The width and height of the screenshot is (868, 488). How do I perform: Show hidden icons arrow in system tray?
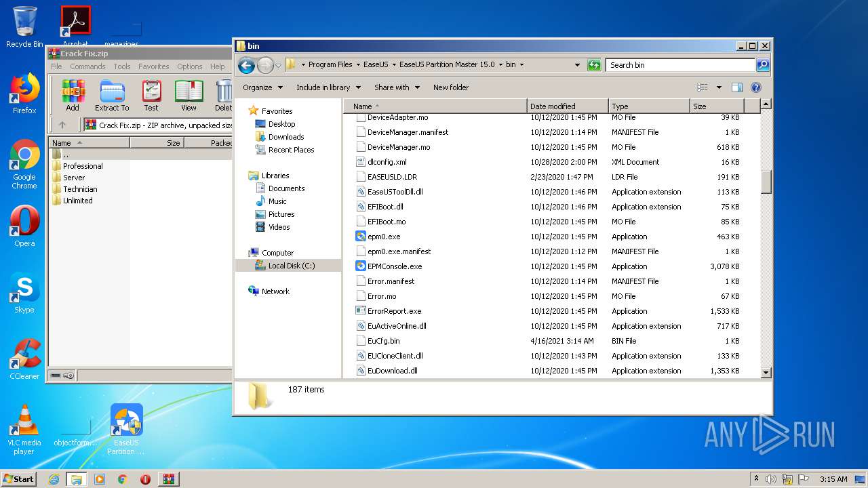(x=757, y=479)
